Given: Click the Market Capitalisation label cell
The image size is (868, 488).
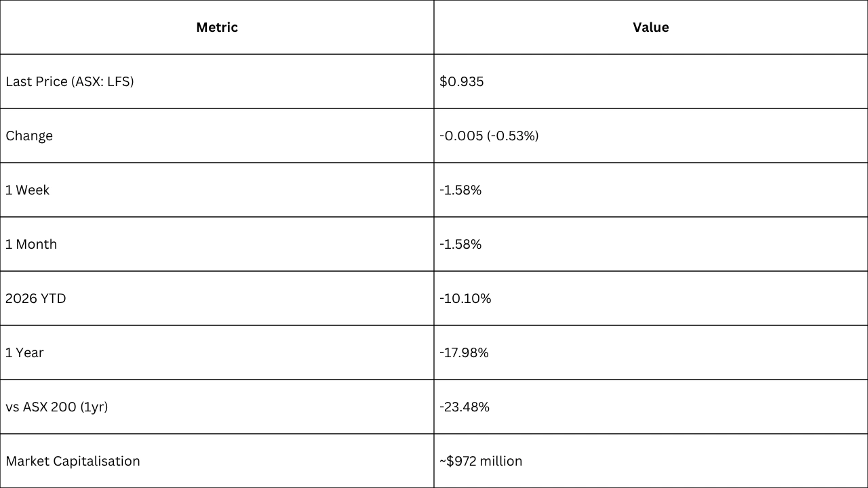Looking at the screenshot, I should tap(73, 461).
